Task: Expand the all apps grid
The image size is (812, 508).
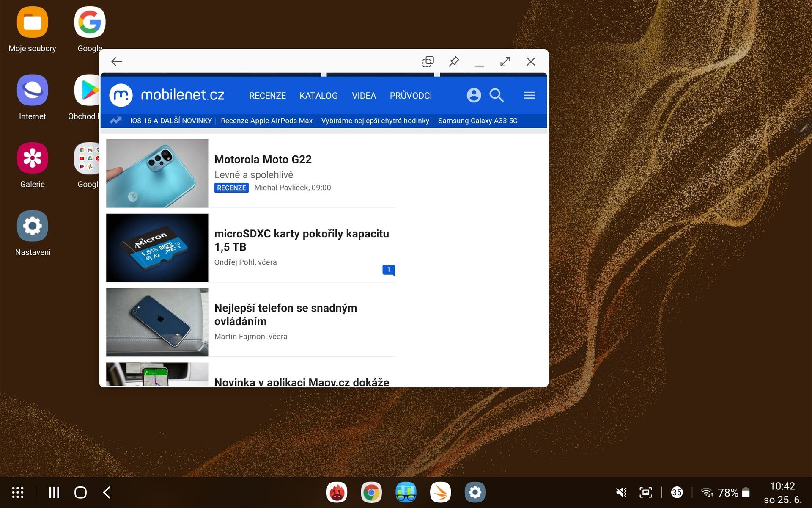Action: click(x=17, y=492)
